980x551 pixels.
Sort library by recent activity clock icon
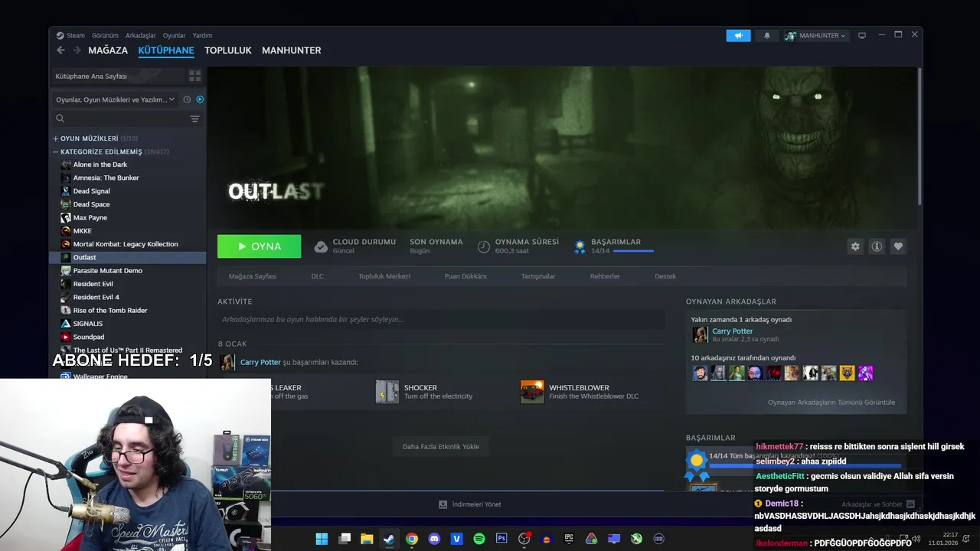point(187,99)
